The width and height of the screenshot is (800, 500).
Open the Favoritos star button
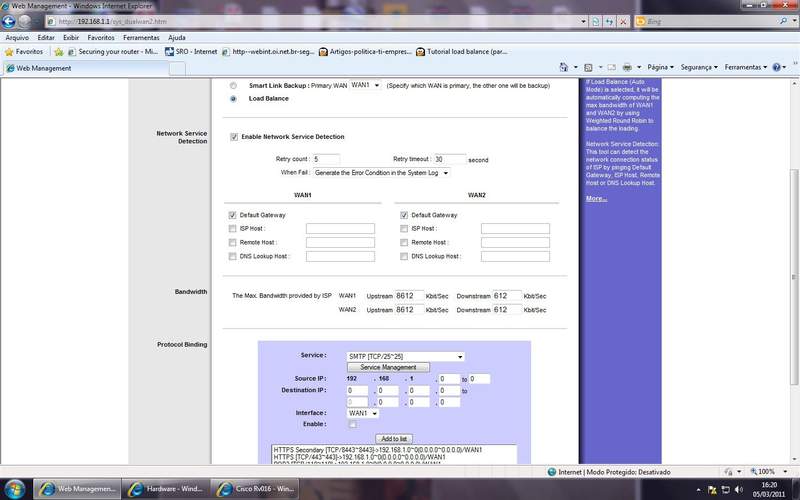pyautogui.click(x=23, y=52)
